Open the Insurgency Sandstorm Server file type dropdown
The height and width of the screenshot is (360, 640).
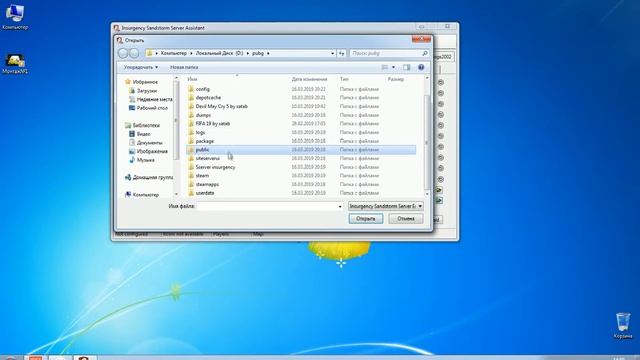click(385, 206)
